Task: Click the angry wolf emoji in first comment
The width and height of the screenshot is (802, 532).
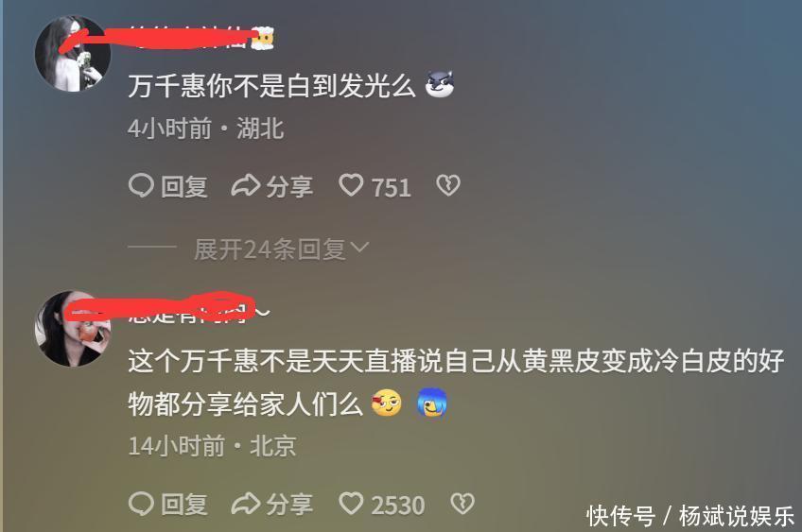Action: pos(440,84)
